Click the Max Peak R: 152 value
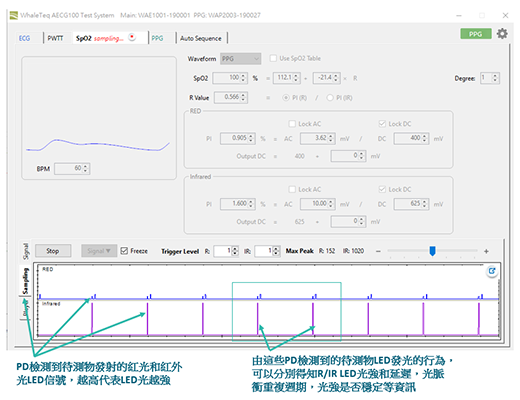 pos(327,251)
